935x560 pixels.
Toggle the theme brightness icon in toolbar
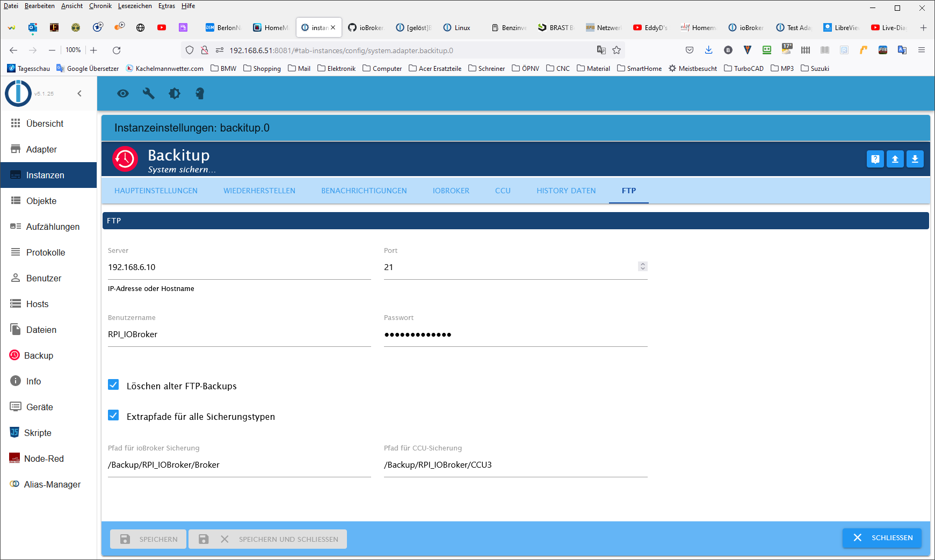click(175, 93)
